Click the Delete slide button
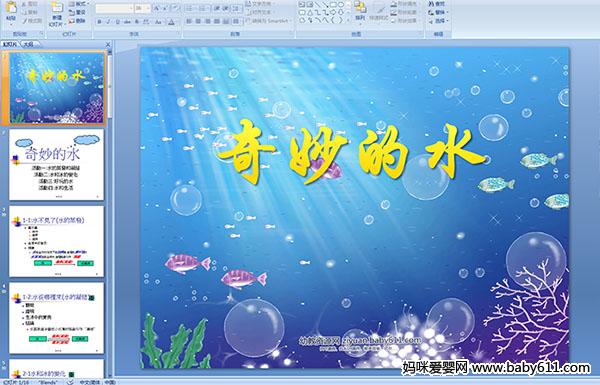 pyautogui.click(x=77, y=21)
